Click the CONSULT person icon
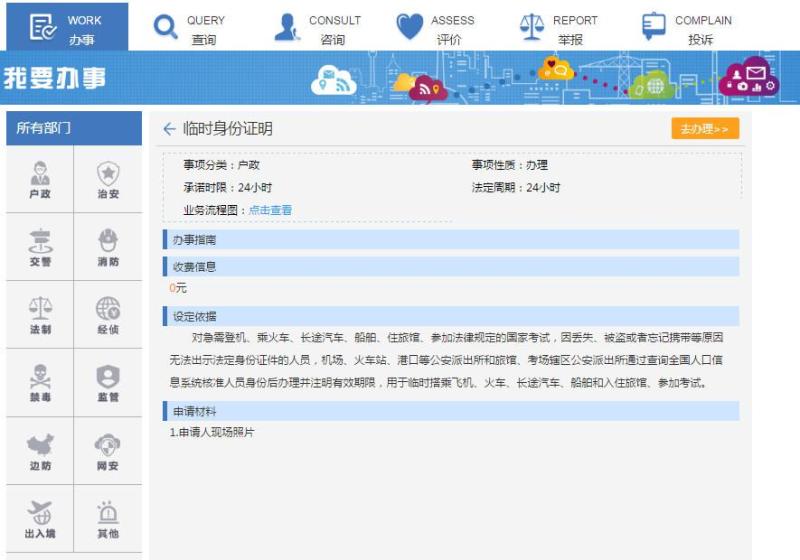 (x=287, y=27)
